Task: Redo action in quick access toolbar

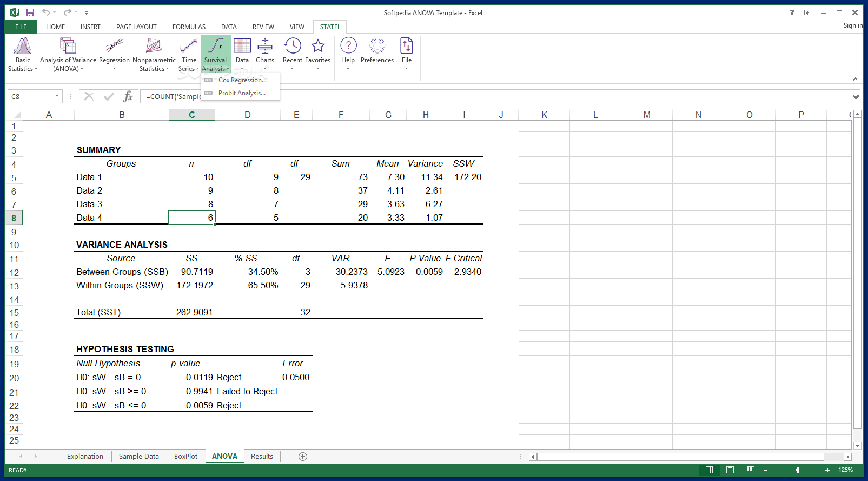Action: tap(67, 12)
